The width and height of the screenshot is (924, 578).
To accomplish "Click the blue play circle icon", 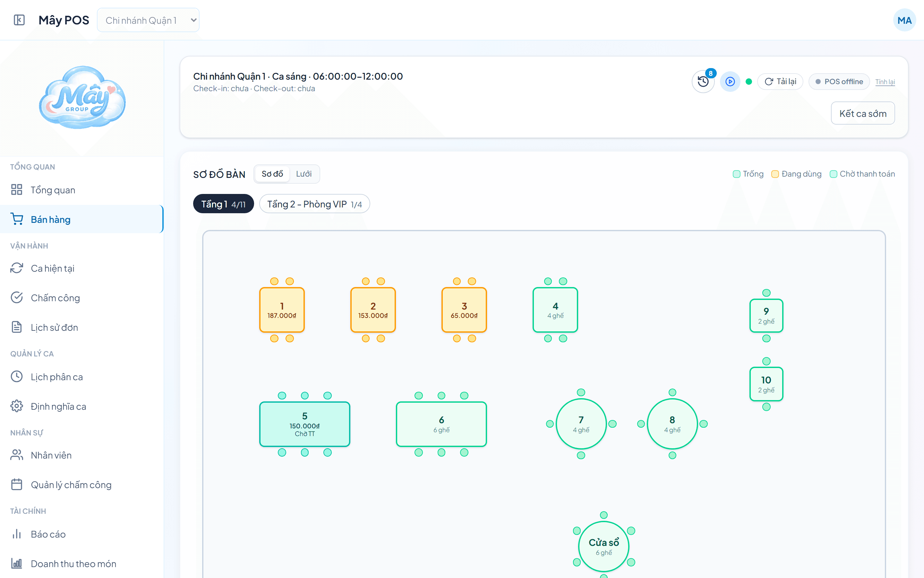I will click(730, 82).
